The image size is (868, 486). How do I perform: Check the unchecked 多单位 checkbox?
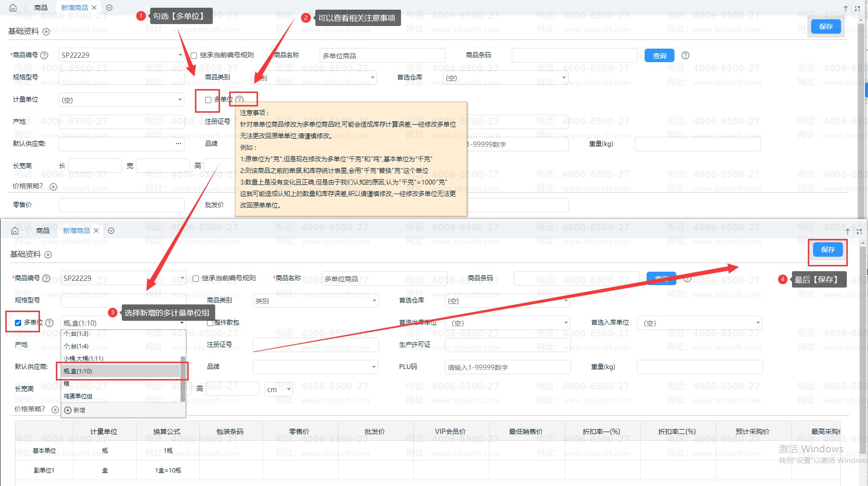coord(208,100)
